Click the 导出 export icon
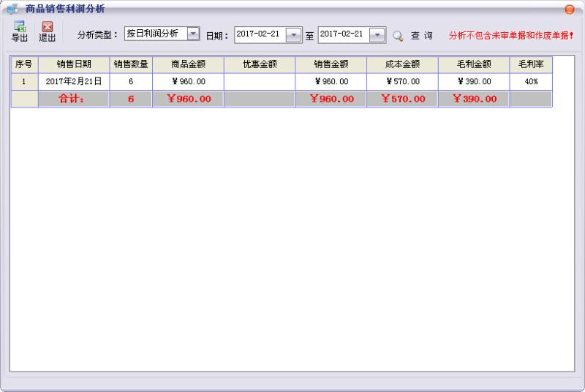 click(20, 26)
